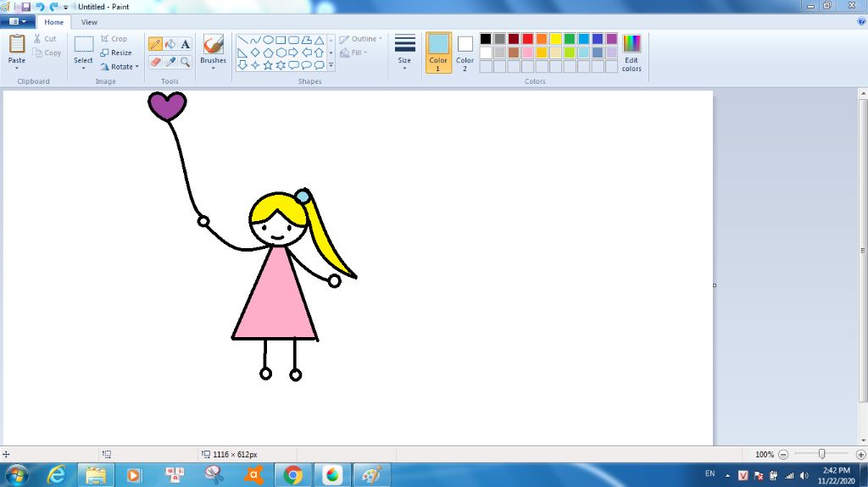The image size is (868, 487).
Task: Click the Redo arrow in quick access toolbar
Action: 53,7
